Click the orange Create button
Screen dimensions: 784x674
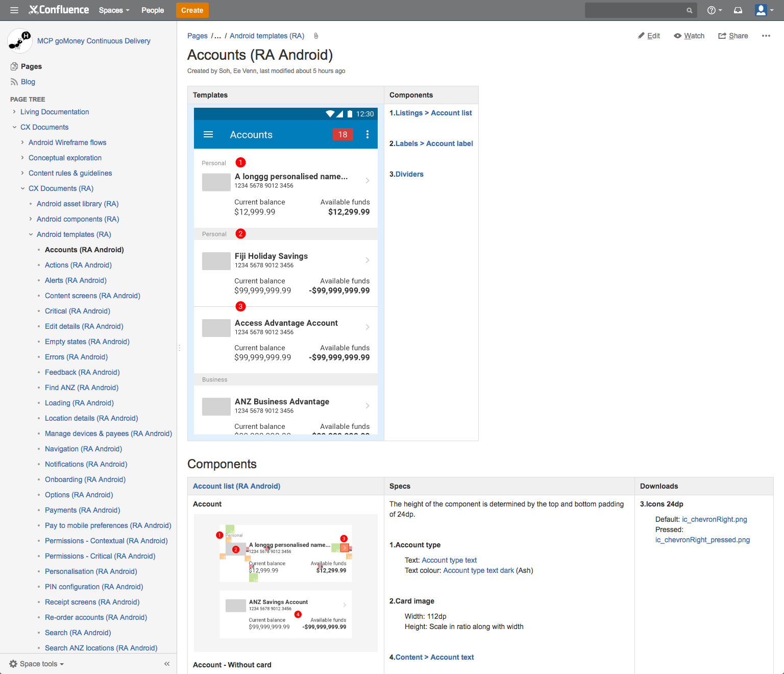tap(192, 10)
